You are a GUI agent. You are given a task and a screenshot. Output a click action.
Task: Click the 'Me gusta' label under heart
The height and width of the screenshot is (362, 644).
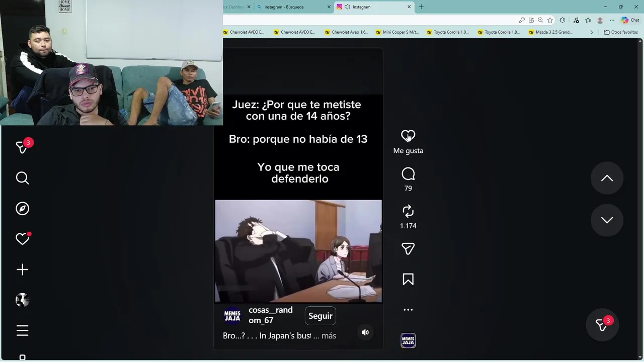tap(408, 151)
